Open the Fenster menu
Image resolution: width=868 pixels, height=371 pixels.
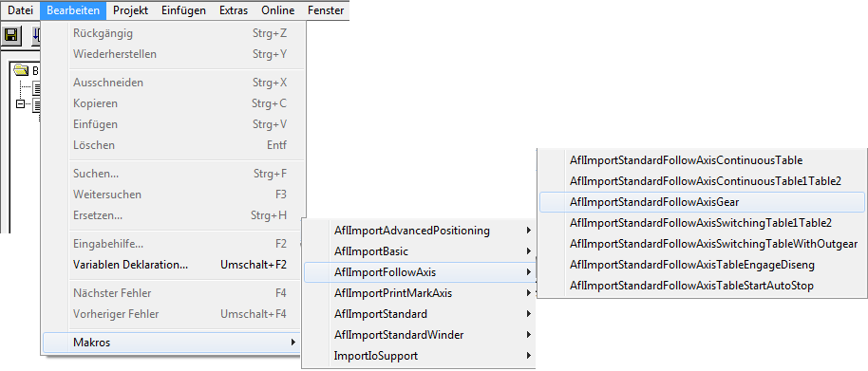tap(325, 9)
